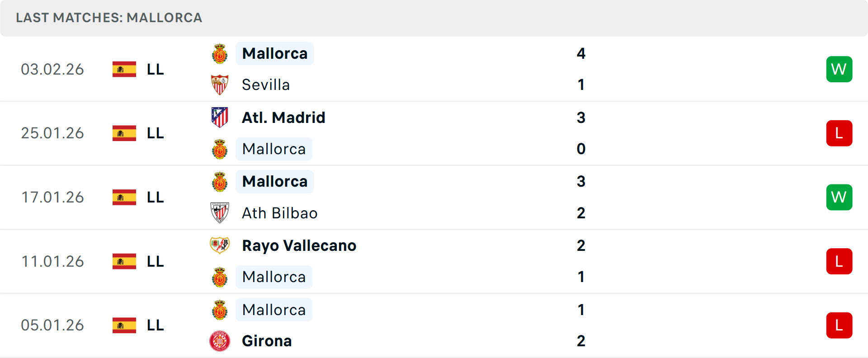This screenshot has width=868, height=358.
Task: Click the Ath Bilbao club crest
Action: click(x=220, y=213)
